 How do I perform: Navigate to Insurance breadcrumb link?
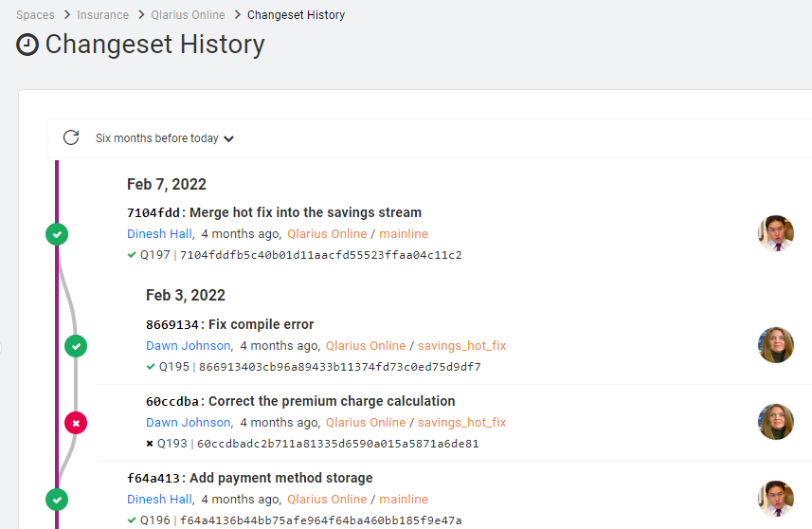(102, 15)
